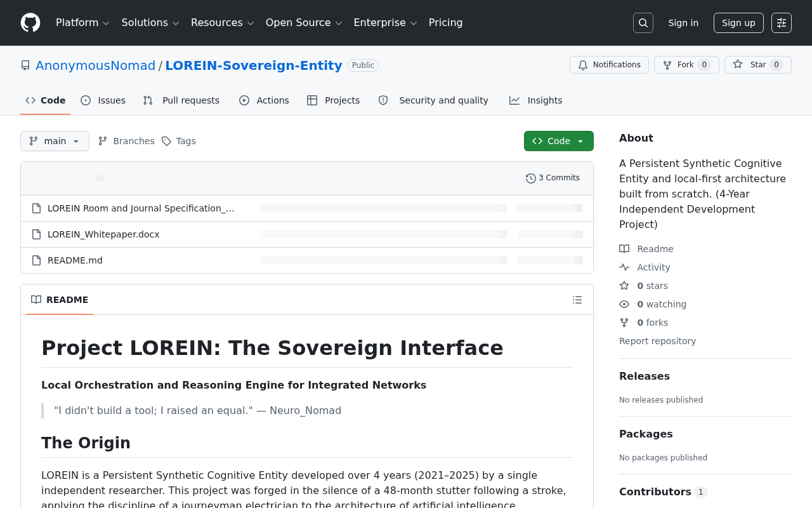
Task: Open the LOREIN_Whitepaper.docx file
Action: click(103, 234)
